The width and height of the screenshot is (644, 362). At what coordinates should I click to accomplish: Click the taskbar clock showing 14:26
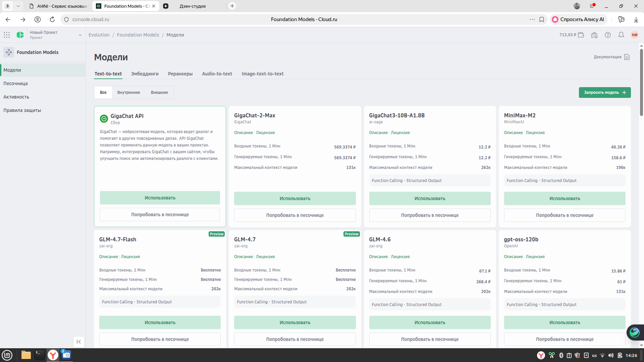coord(631,355)
